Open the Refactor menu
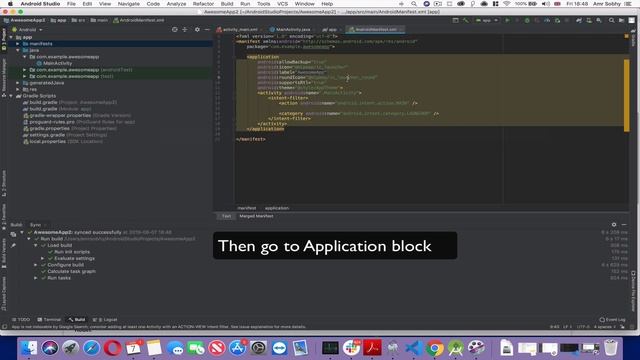The image size is (640, 360). pos(203,4)
